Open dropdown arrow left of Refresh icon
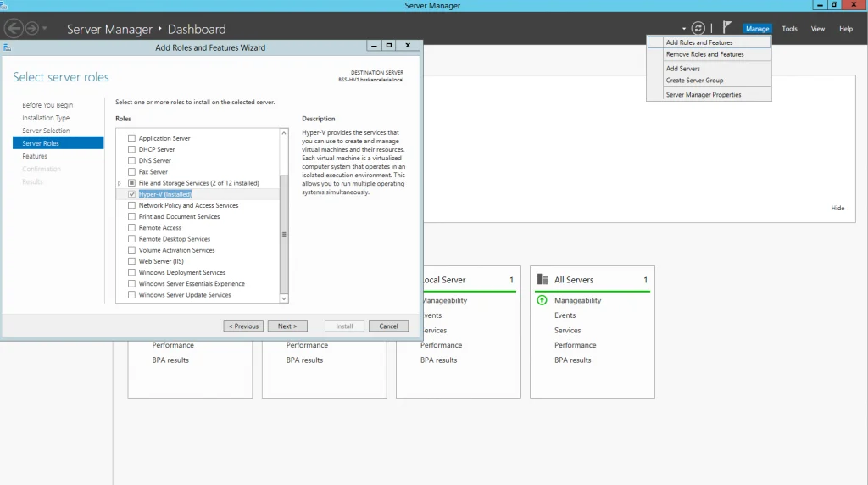The image size is (868, 485). pyautogui.click(x=684, y=29)
